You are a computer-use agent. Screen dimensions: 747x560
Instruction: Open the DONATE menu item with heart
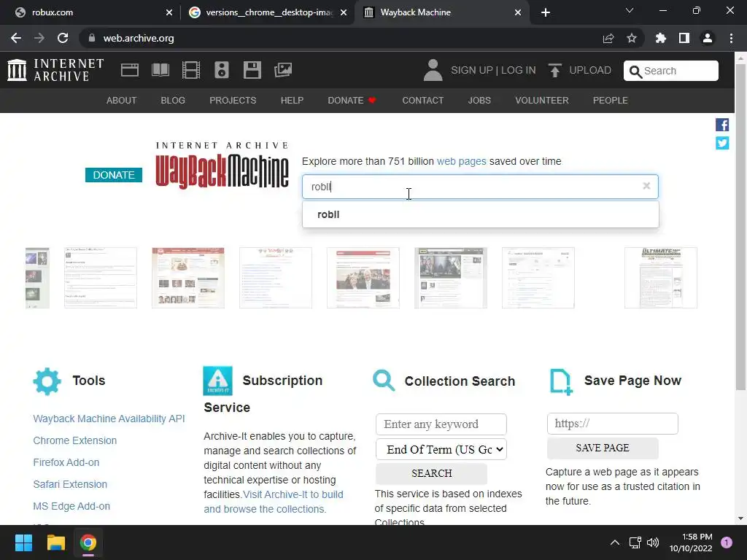(x=352, y=101)
